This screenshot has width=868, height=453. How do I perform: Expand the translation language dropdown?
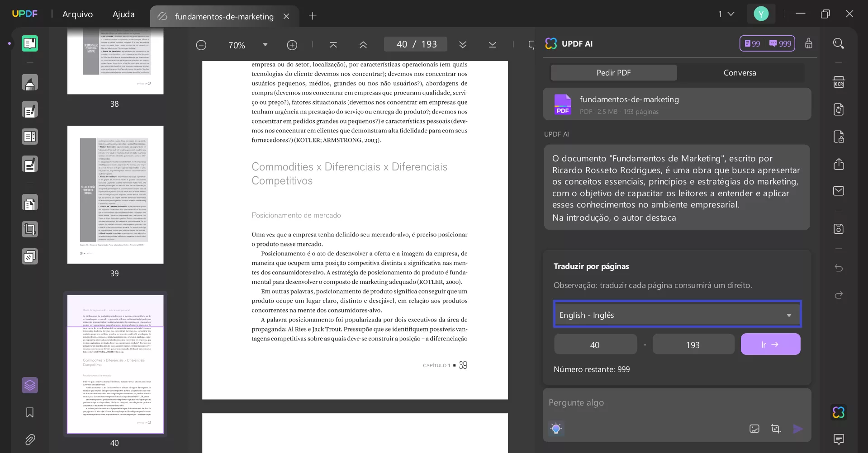coord(789,315)
